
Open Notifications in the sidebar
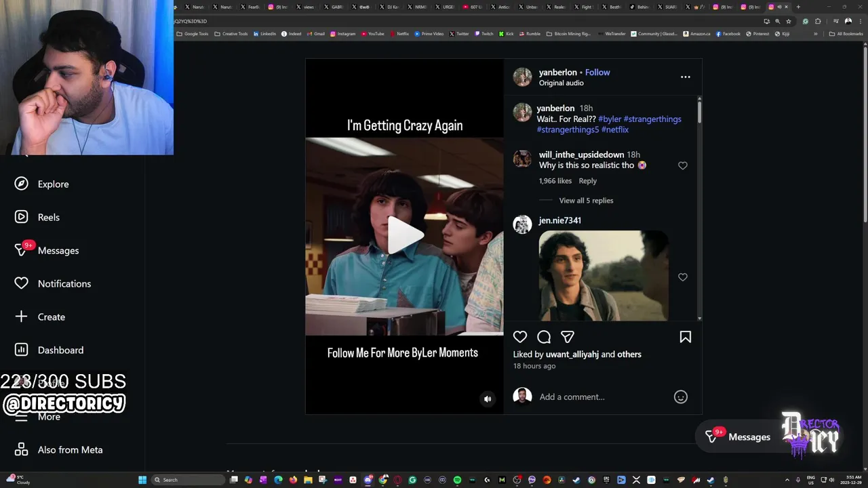(x=53, y=284)
